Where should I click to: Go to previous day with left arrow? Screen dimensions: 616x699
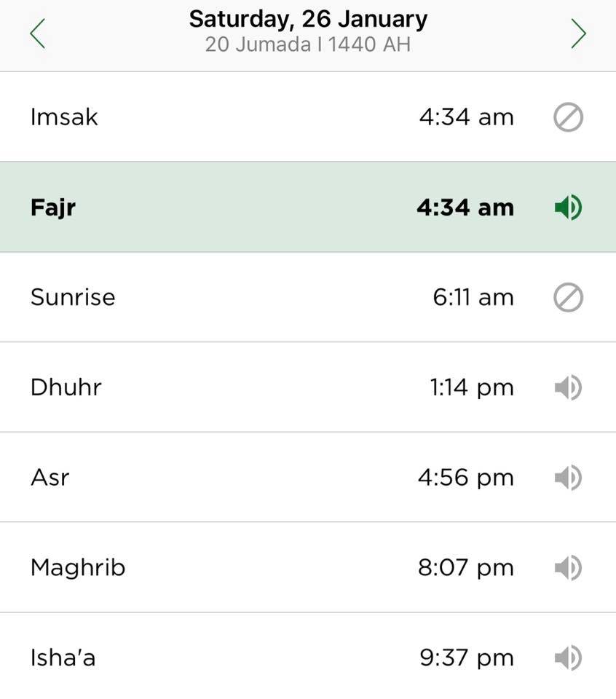point(37,33)
